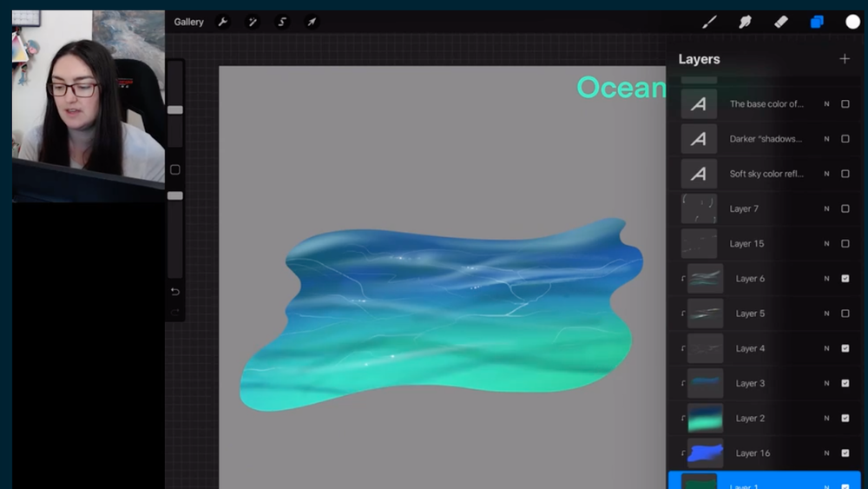Expand blend mode options for Layer 4
868x489 pixels.
[x=826, y=348]
